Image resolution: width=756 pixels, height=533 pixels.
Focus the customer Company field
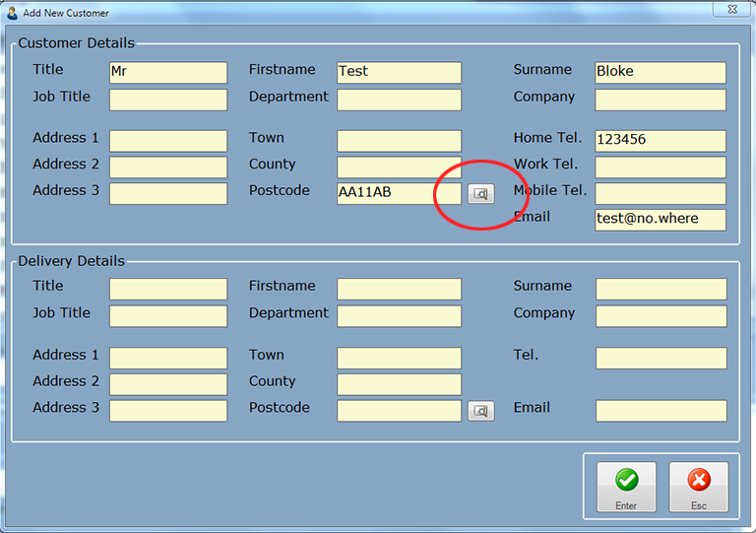661,100
